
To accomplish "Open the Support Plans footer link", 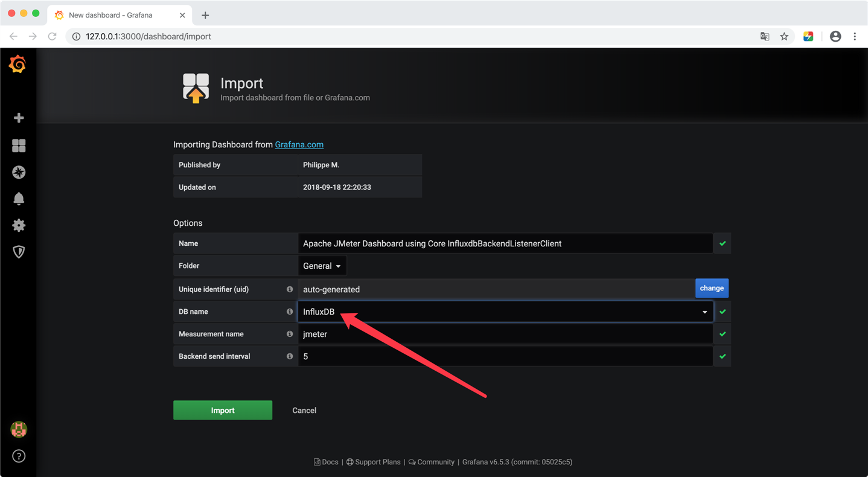I will point(373,462).
